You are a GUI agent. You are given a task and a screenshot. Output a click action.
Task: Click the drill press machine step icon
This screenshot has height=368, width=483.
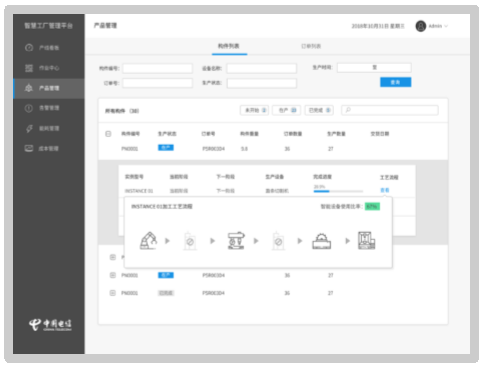(x=236, y=240)
